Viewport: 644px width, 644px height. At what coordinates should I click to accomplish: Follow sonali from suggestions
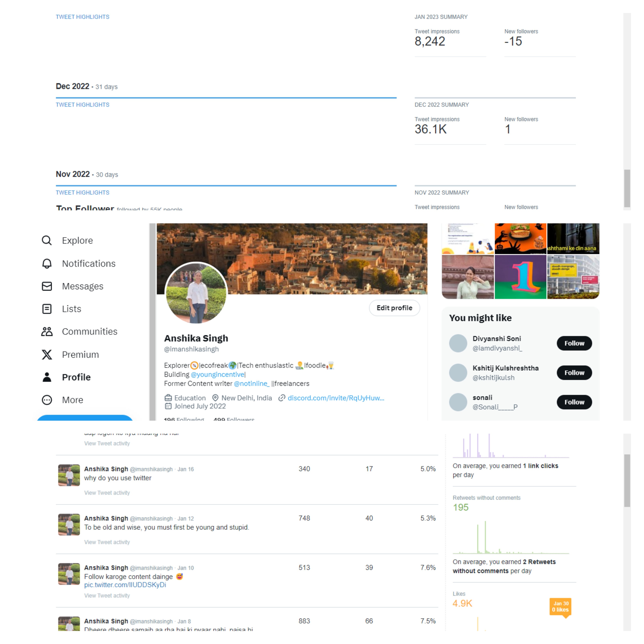(x=574, y=402)
